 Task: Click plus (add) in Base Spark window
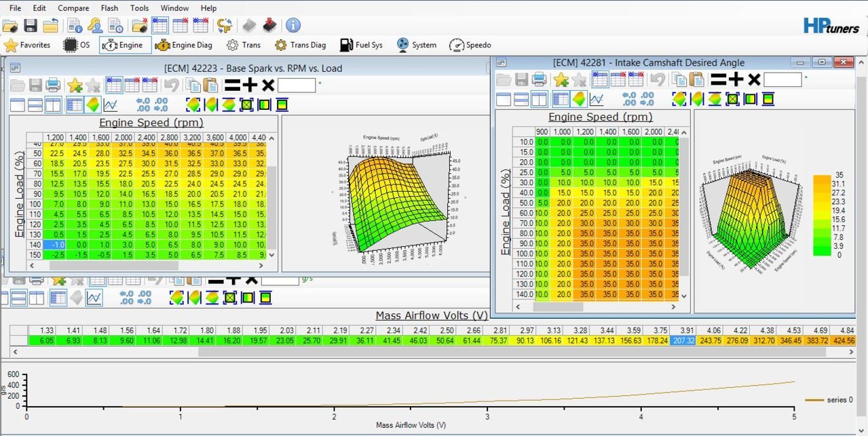point(250,85)
